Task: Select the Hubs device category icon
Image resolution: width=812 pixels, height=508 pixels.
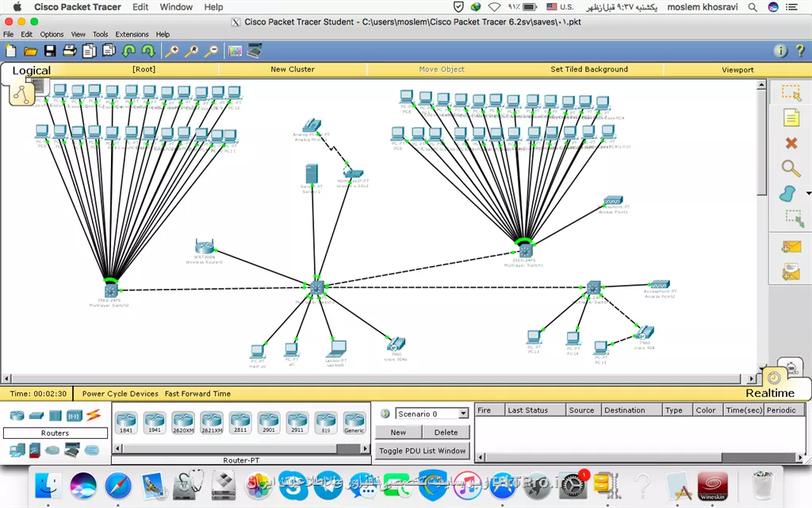Action: (x=55, y=415)
